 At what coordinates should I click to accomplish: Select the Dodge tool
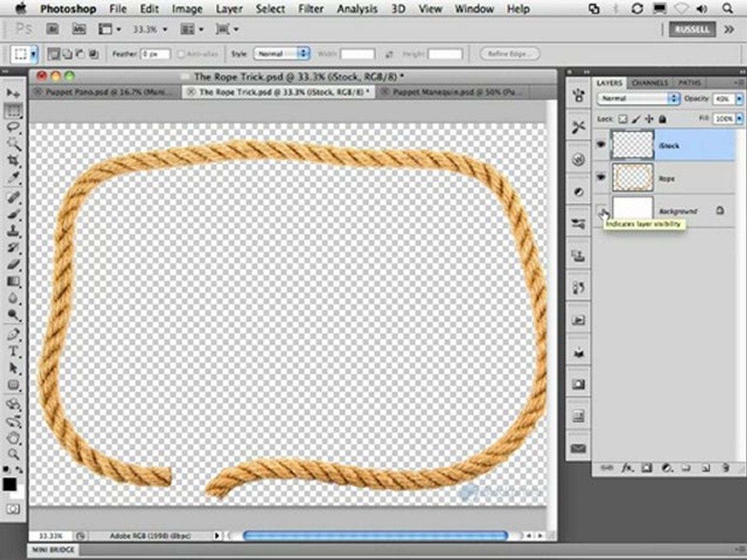[x=13, y=316]
